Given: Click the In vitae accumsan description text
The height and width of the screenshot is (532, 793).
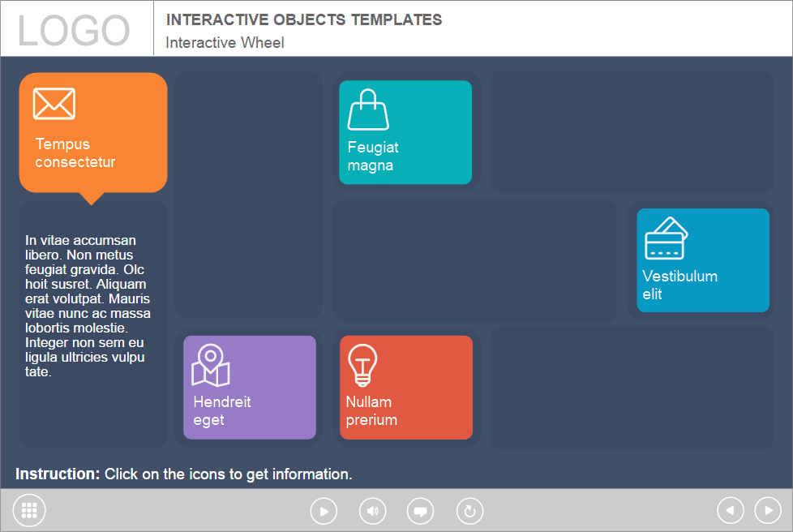Looking at the screenshot, I should (x=88, y=307).
